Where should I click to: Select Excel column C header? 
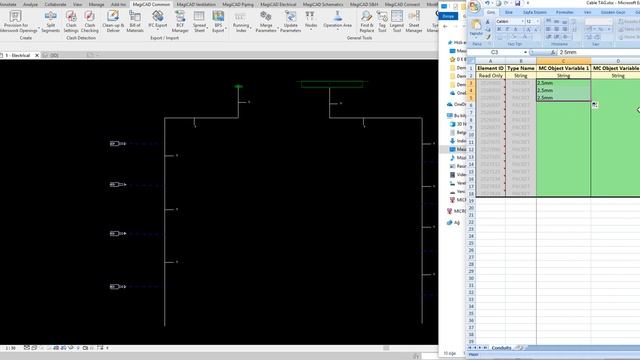[x=563, y=61]
